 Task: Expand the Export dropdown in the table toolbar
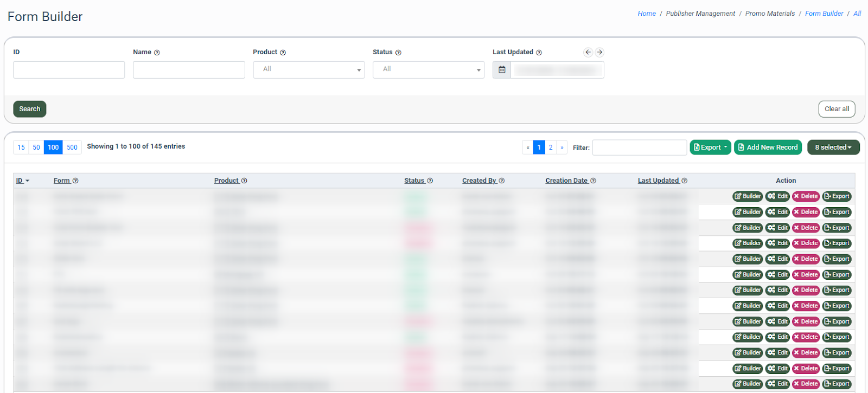click(x=710, y=147)
